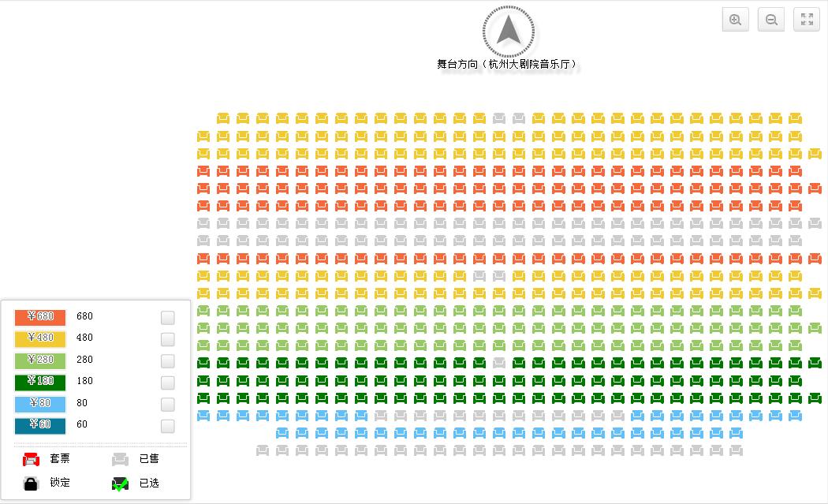828x504 pixels.
Task: Check the box next to the 280 price
Action: (x=168, y=361)
